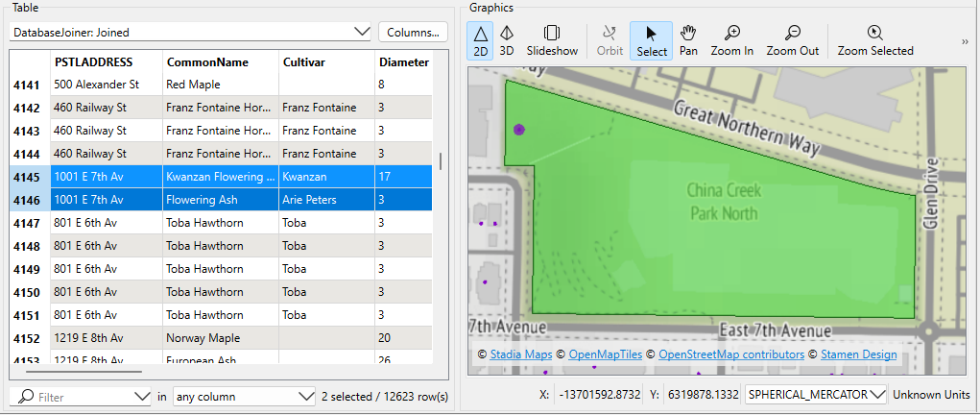Start the Slideshow mode
Screen dimensions: 980x415
(x=552, y=41)
